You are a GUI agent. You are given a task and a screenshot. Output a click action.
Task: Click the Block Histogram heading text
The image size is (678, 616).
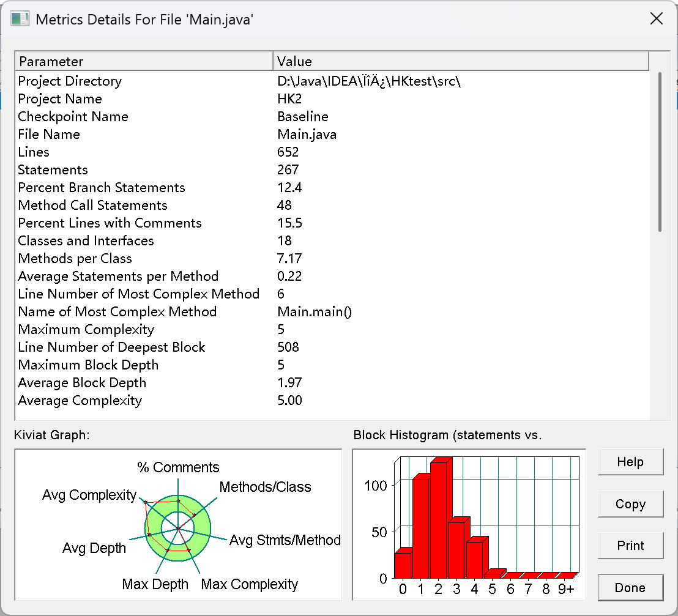click(447, 435)
